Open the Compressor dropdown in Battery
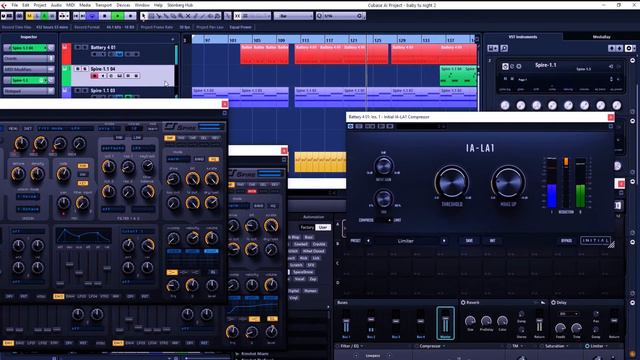This screenshot has height=360, width=640. click(433, 346)
